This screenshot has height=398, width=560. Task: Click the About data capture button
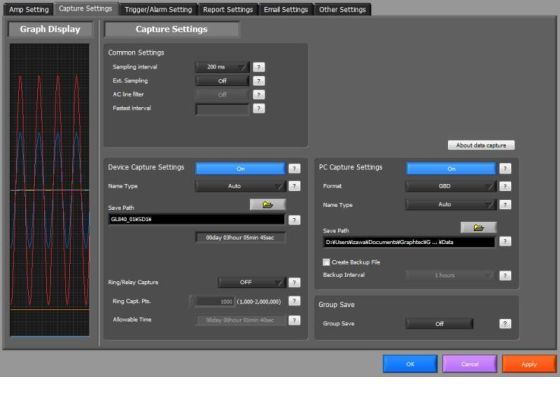[x=481, y=145]
